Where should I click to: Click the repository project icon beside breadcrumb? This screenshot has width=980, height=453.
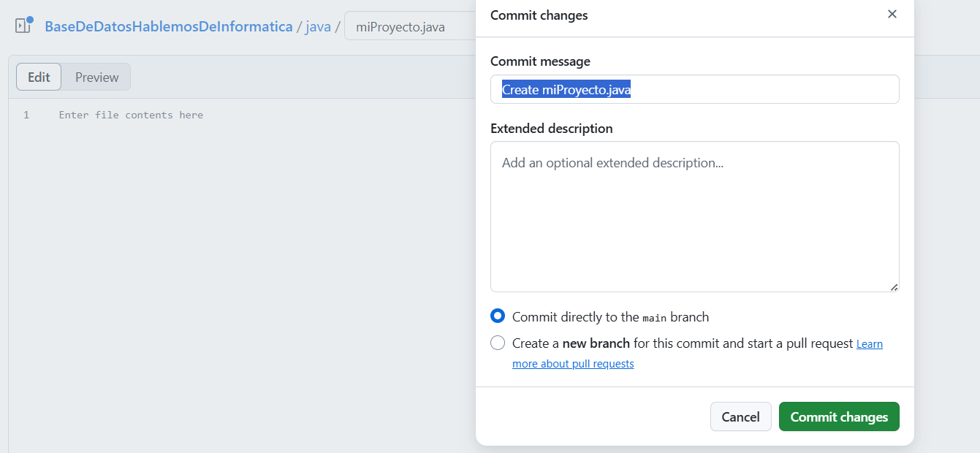click(x=21, y=26)
